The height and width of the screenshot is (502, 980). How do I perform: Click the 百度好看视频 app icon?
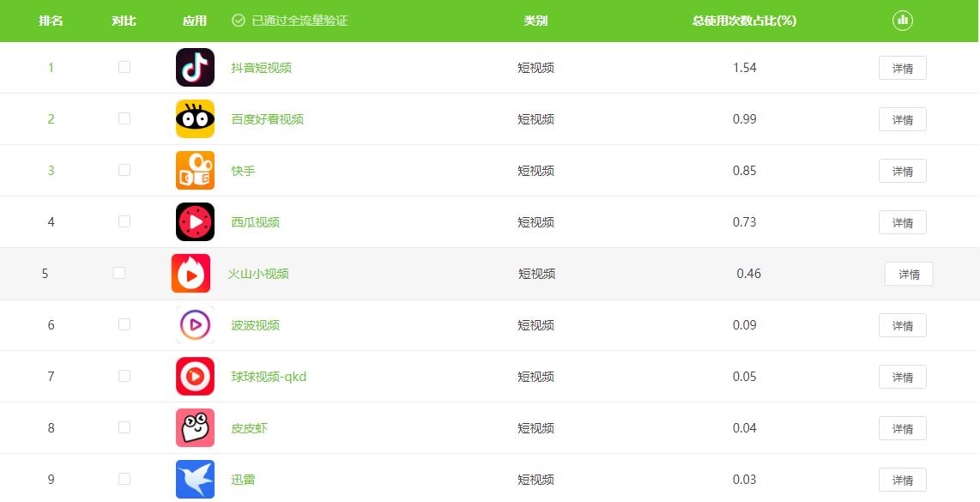pos(195,119)
